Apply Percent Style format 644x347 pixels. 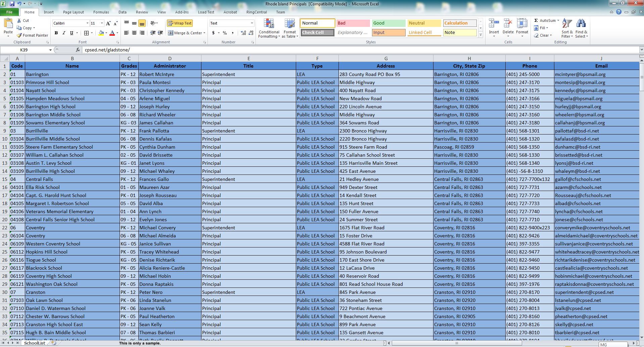[x=225, y=33]
